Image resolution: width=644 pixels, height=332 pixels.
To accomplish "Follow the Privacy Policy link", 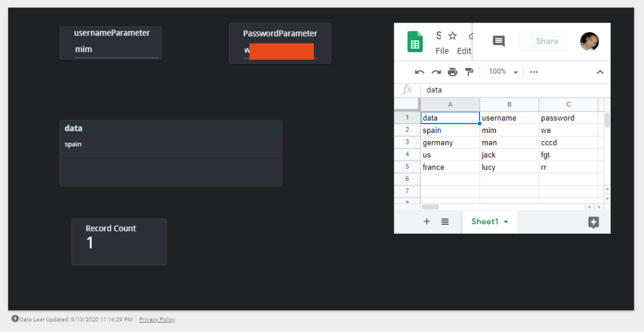I will coord(157,320).
